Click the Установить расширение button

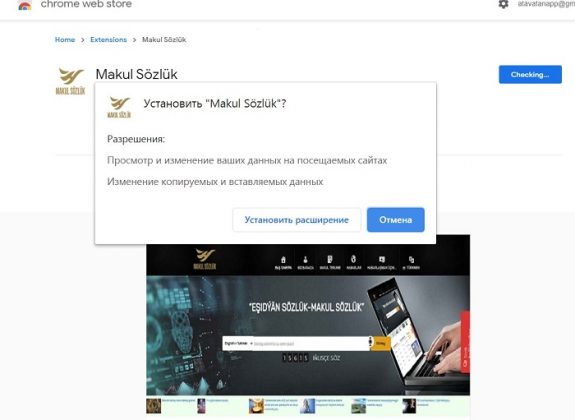click(x=297, y=220)
